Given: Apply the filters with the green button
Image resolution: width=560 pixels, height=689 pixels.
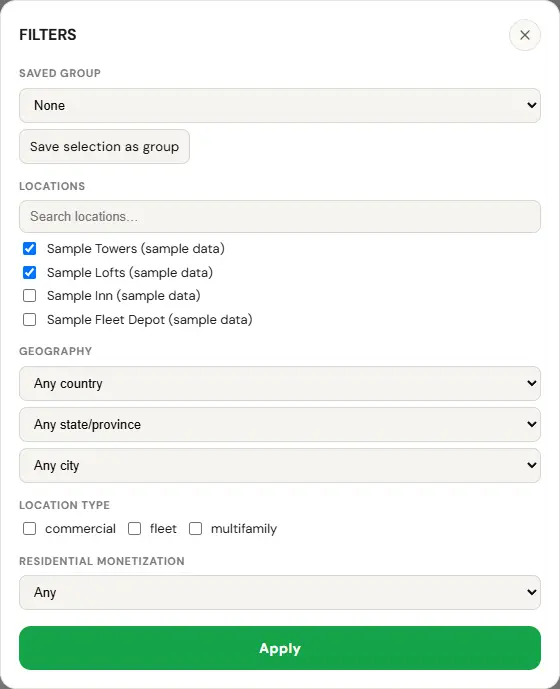Looking at the screenshot, I should 280,648.
